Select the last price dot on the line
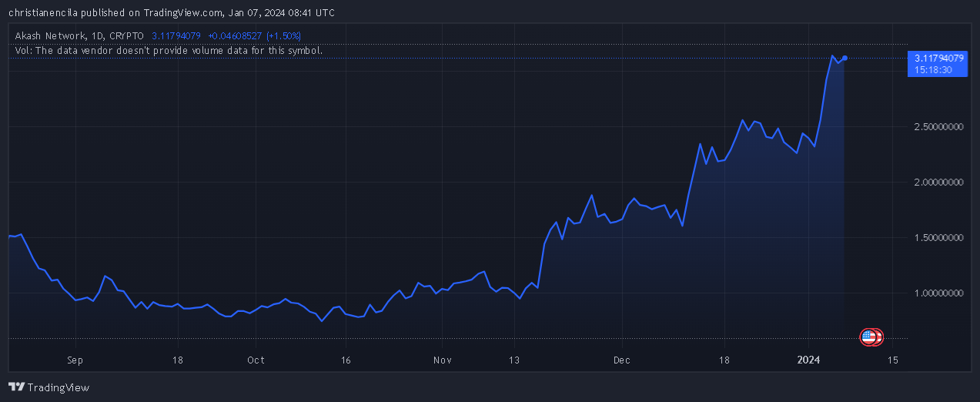 point(845,58)
